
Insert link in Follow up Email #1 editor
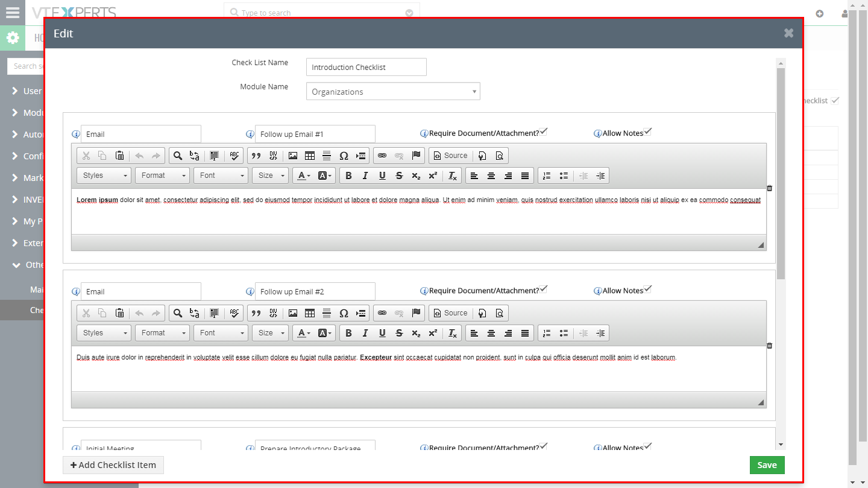click(x=382, y=156)
